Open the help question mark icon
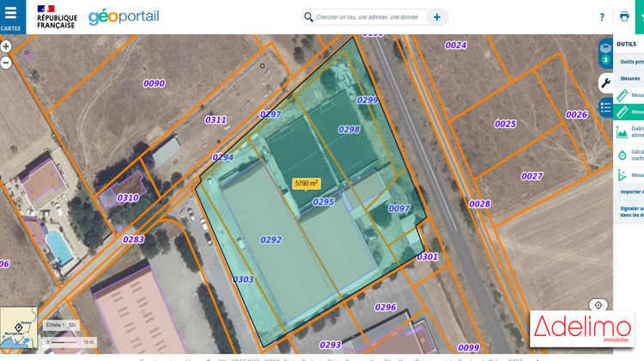Viewport: 644px width, 361px height. point(602,17)
